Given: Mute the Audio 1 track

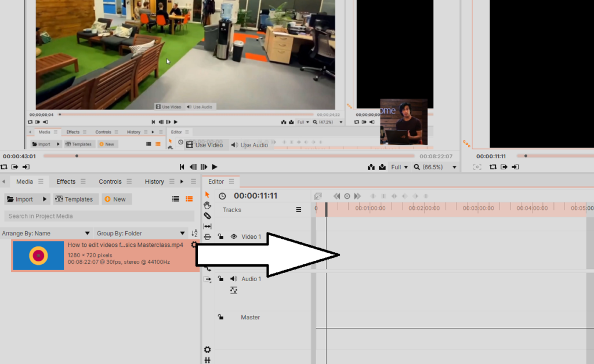Looking at the screenshot, I should [x=234, y=279].
